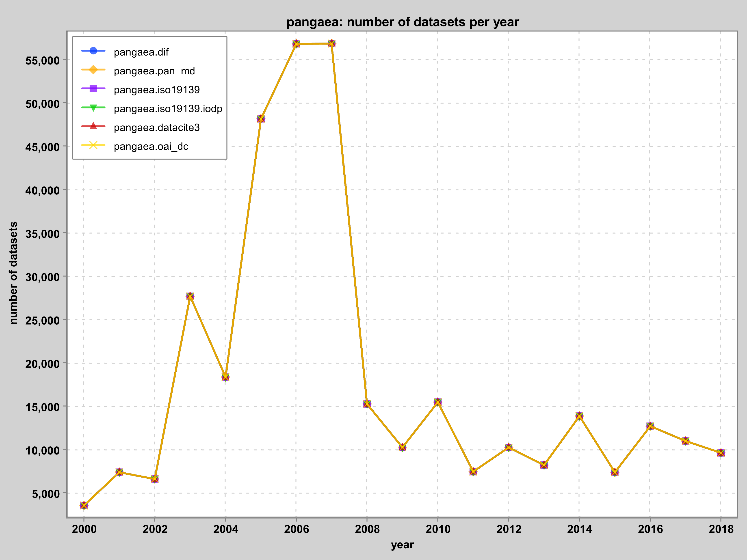Click the pangaea.dif blue circle legend marker
Image resolution: width=747 pixels, height=560 pixels.
coord(93,51)
